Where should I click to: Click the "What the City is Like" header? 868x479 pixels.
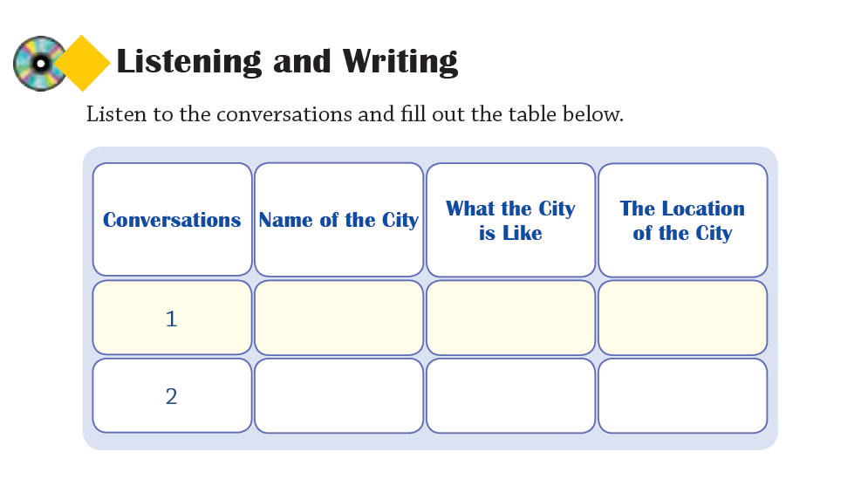[510, 221]
